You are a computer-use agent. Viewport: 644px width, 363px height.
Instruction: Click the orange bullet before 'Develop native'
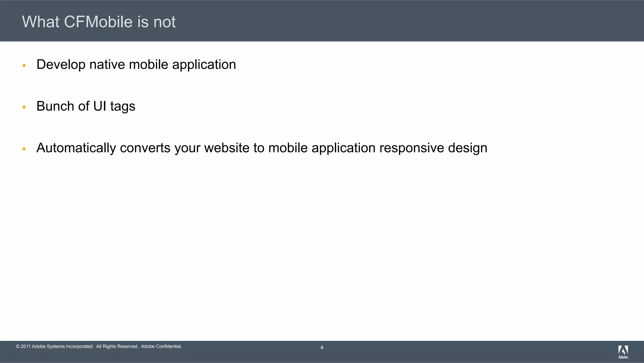tap(24, 65)
